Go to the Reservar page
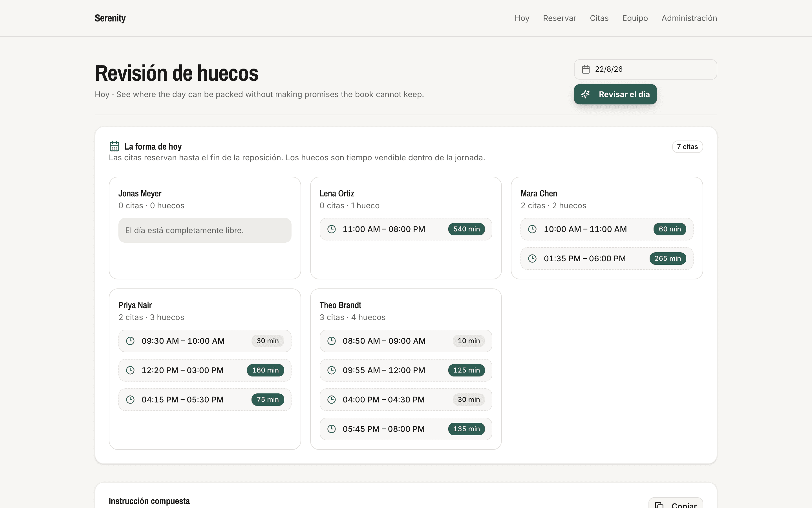 (559, 18)
